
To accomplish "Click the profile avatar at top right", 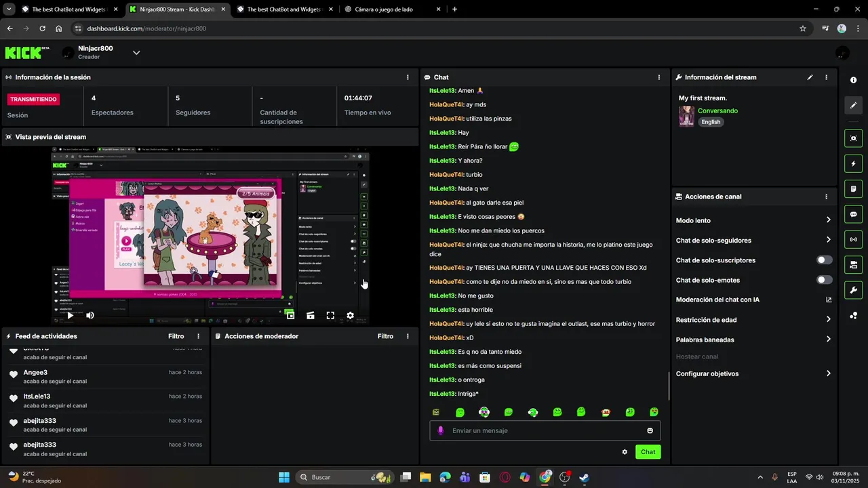I will coord(842,53).
